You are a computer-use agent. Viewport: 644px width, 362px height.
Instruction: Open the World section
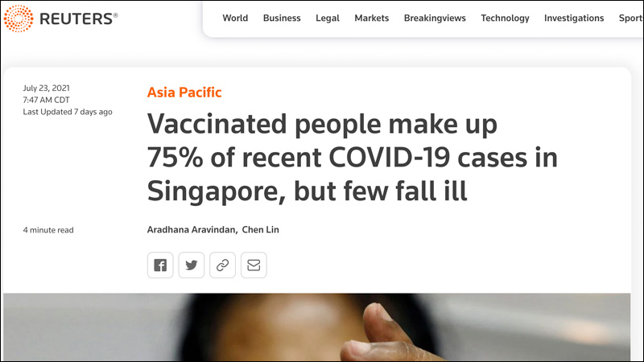235,18
